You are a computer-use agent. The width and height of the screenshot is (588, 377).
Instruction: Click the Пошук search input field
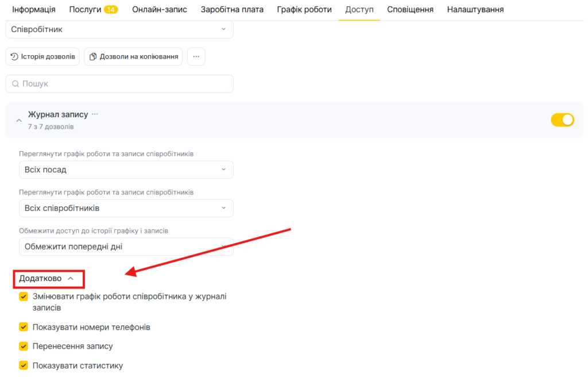123,84
